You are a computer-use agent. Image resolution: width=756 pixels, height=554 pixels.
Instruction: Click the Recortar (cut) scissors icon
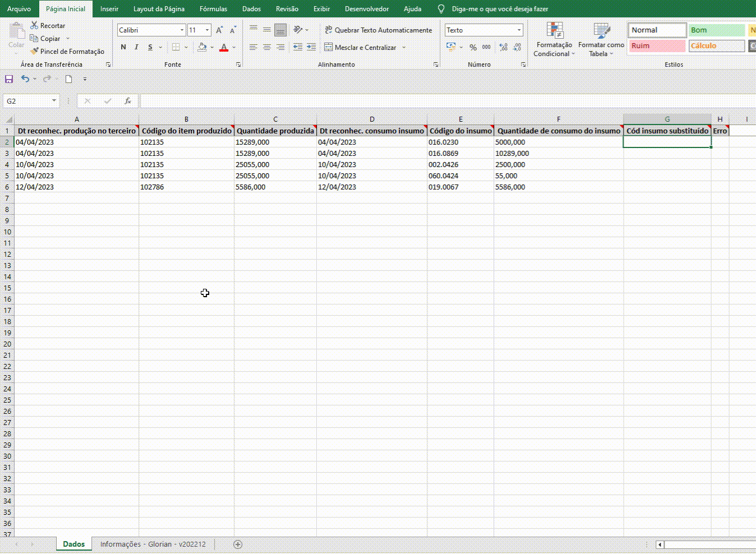[x=34, y=26]
